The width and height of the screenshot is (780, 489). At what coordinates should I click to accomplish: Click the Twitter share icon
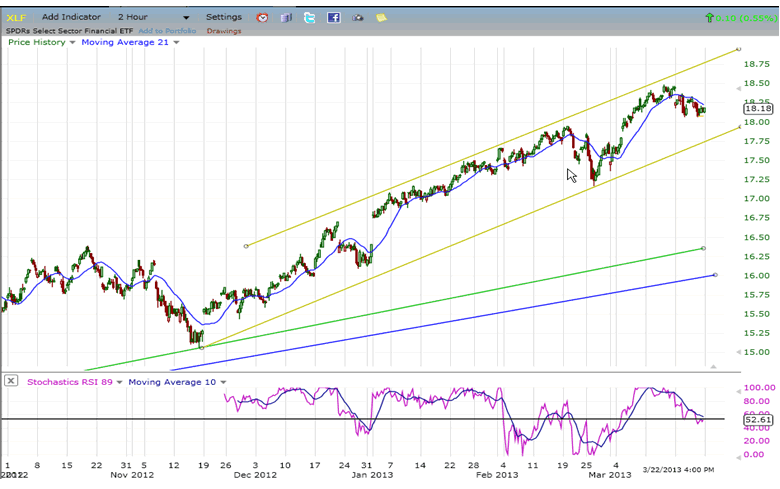[310, 18]
